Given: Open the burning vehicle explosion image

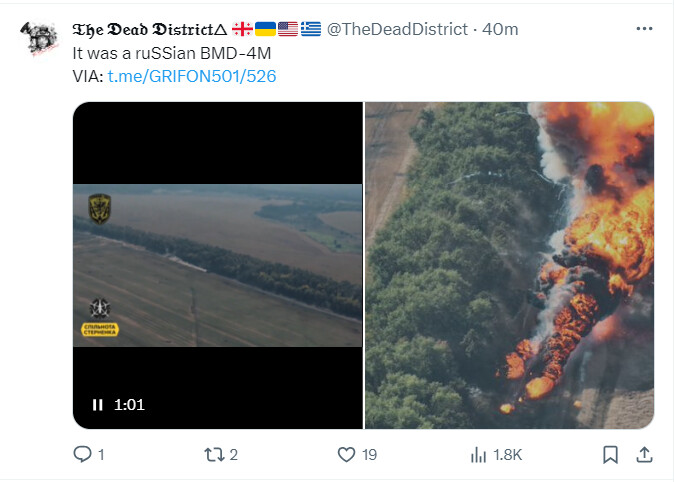Looking at the screenshot, I should (x=509, y=265).
